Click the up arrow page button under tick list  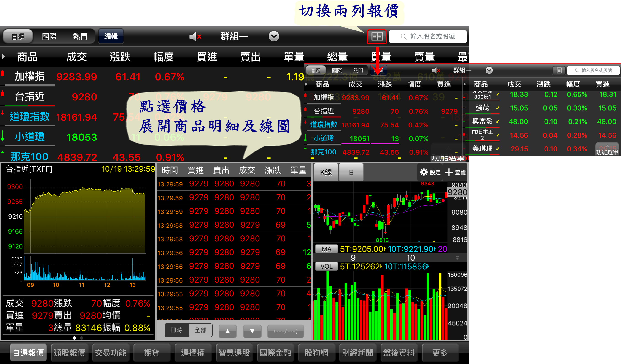click(x=227, y=331)
